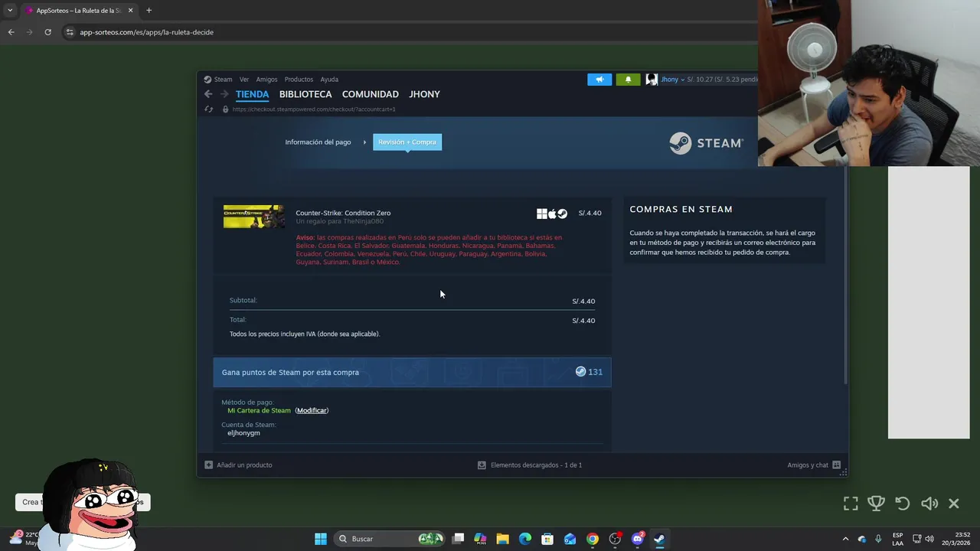Open Amigos y chat
The image size is (980, 551).
pyautogui.click(x=814, y=465)
